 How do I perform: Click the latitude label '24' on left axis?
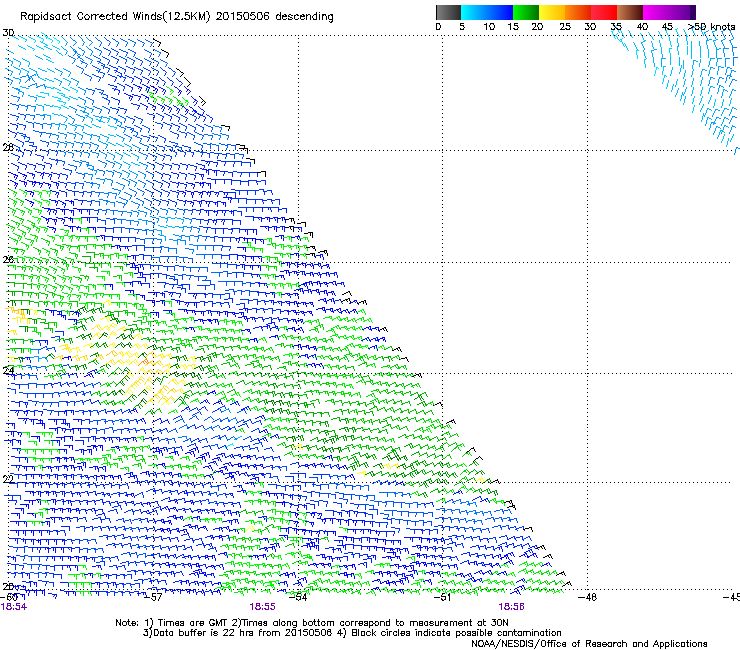8,371
